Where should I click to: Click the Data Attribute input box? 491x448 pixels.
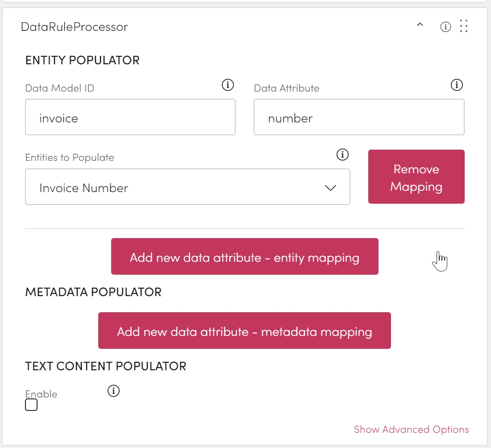(x=359, y=117)
